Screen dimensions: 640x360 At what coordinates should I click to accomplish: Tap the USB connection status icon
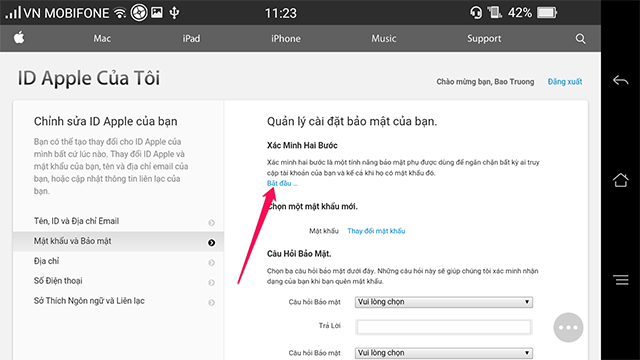[x=174, y=13]
